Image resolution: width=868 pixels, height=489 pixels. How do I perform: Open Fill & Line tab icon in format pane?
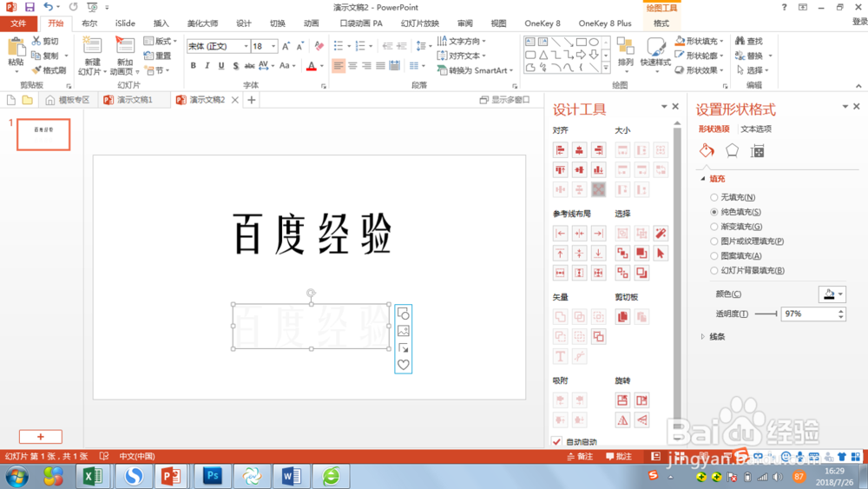pyautogui.click(x=707, y=150)
